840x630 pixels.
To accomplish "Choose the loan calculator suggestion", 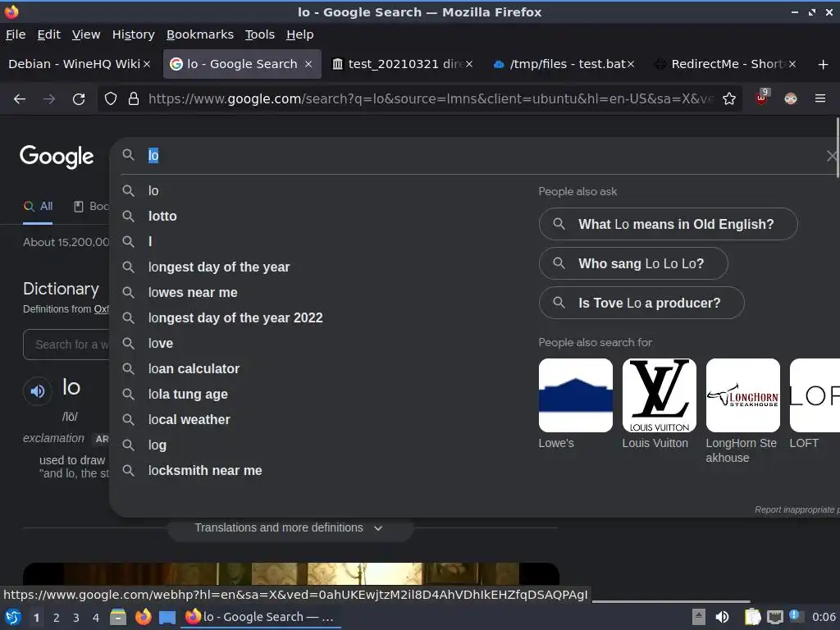I will tap(194, 369).
